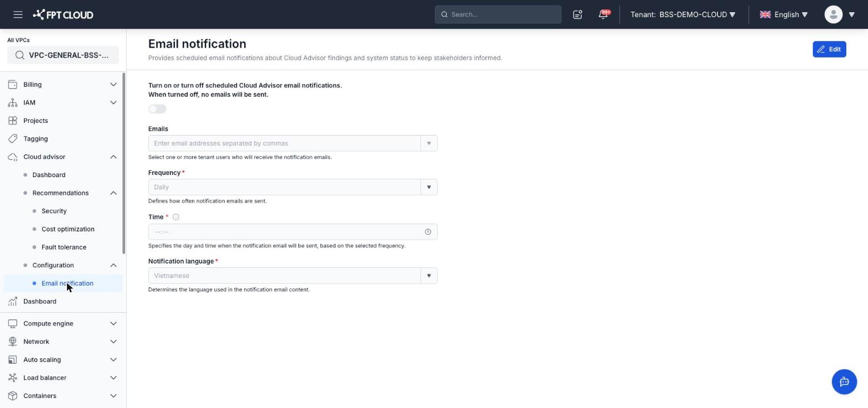
Task: Click the FPT Cloud logo
Action: coord(63,14)
